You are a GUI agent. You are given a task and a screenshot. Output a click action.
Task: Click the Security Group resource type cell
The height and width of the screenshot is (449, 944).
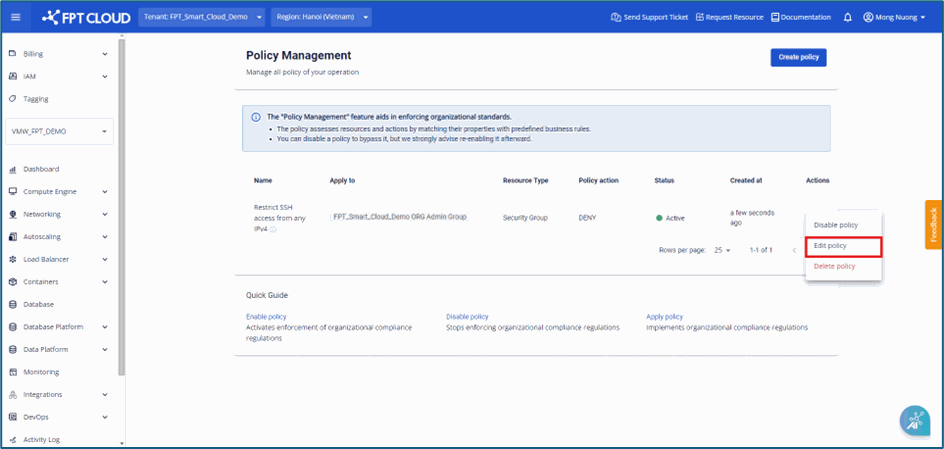[525, 218]
